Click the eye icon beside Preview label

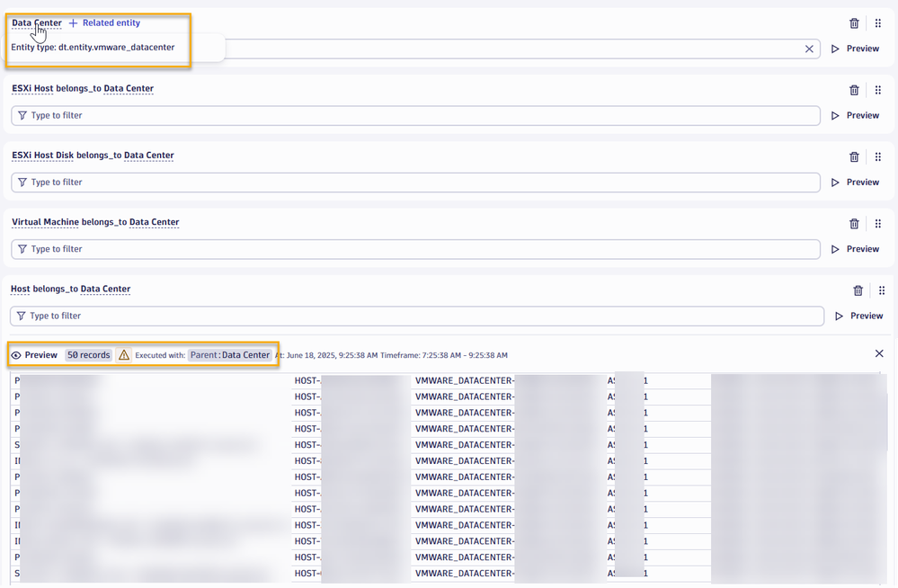[x=16, y=355]
